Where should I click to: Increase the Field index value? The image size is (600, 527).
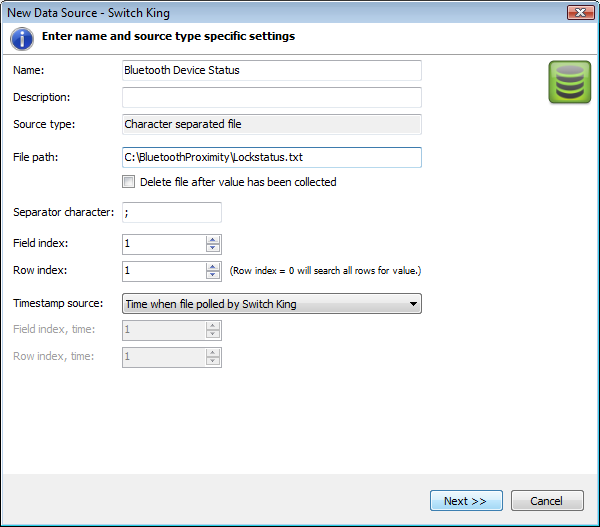click(212, 240)
